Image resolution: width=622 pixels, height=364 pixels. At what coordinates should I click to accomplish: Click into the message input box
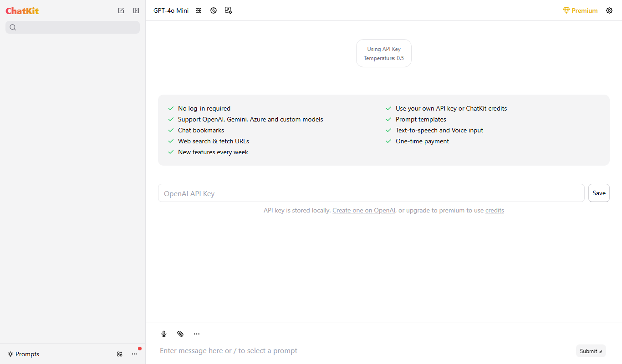click(364, 351)
